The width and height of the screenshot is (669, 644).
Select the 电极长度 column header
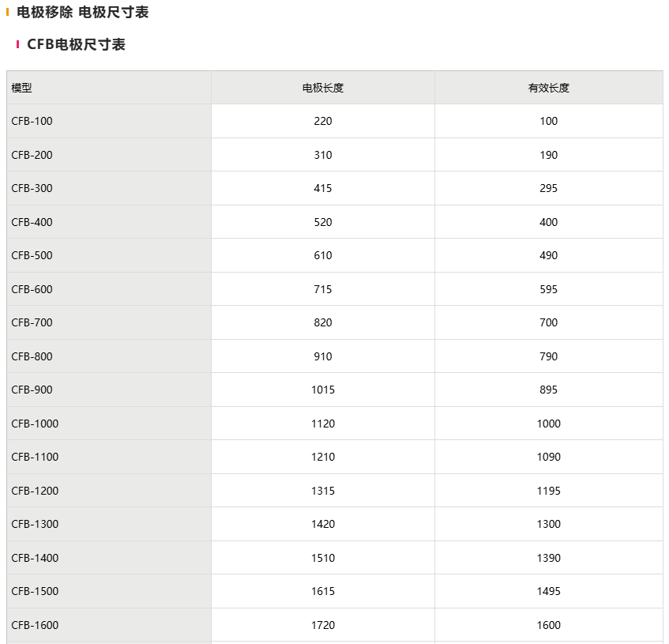(x=322, y=88)
